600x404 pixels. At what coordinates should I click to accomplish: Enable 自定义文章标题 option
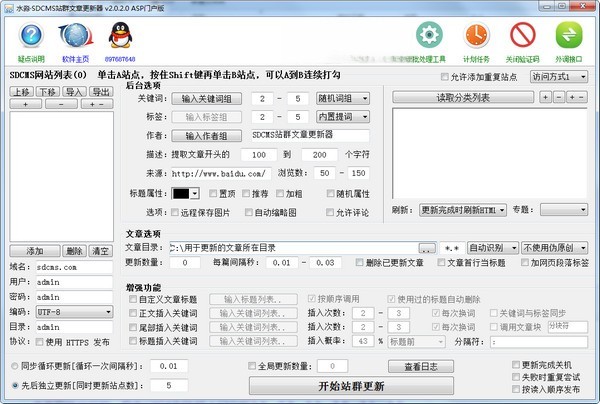133,299
